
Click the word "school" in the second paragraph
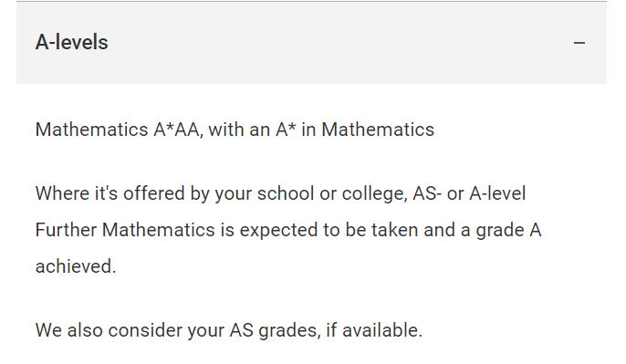click(286, 193)
